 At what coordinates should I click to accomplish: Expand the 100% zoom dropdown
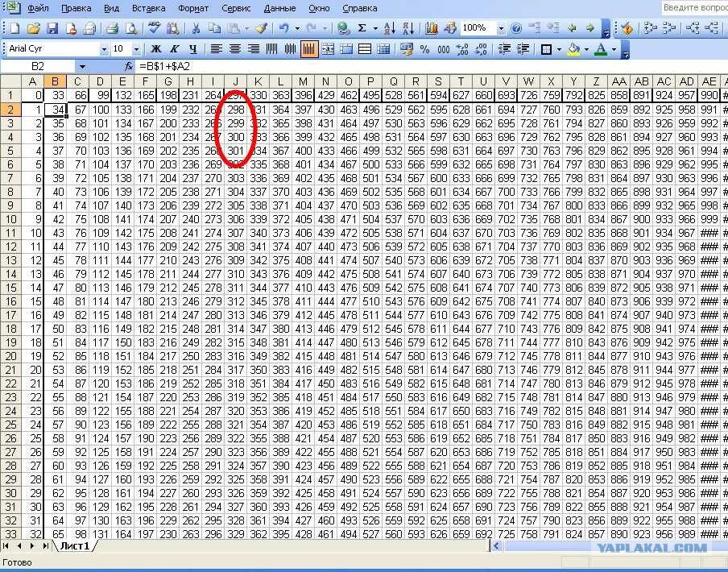coord(501,28)
